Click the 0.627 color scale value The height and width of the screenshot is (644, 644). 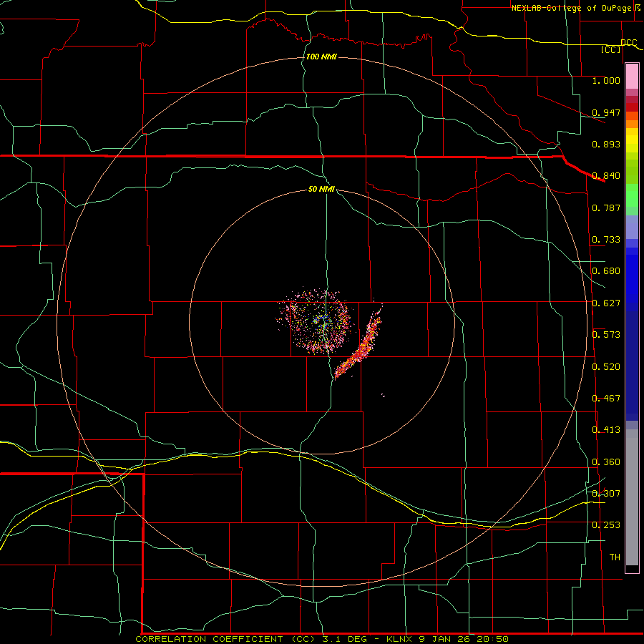[x=606, y=303]
